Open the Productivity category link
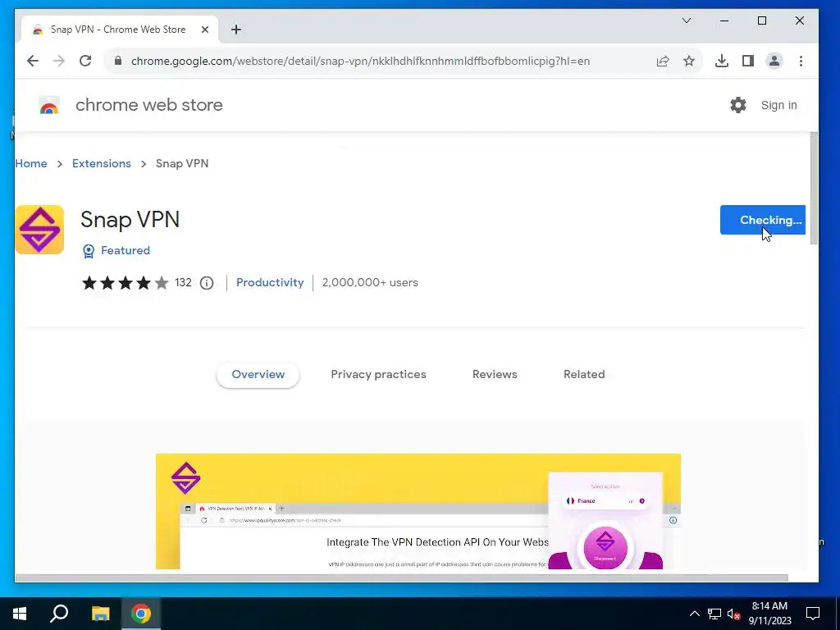Viewport: 840px width, 630px height. (270, 283)
